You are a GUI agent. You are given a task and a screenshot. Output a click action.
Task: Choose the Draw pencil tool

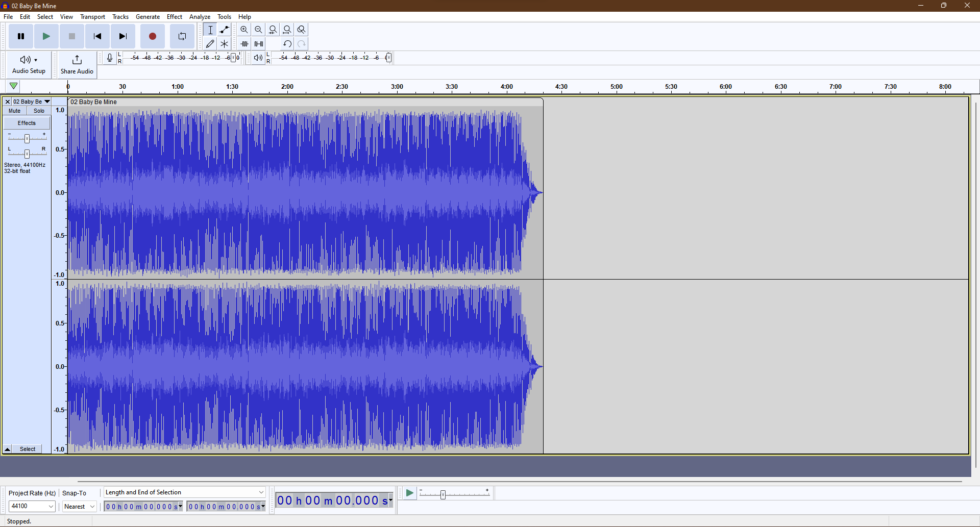click(x=210, y=44)
